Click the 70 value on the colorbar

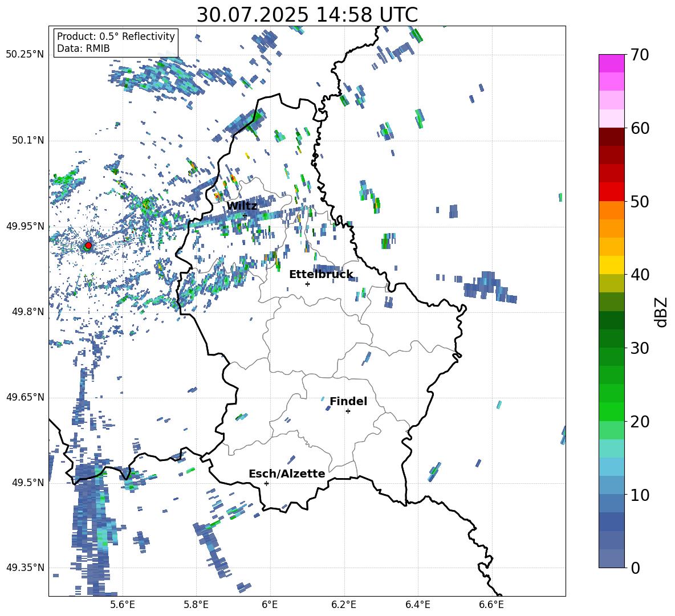pyautogui.click(x=640, y=55)
